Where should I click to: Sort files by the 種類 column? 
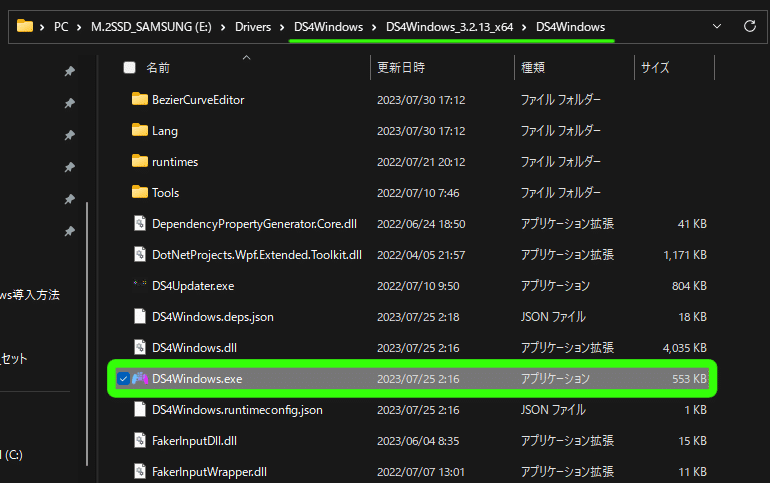(x=533, y=67)
